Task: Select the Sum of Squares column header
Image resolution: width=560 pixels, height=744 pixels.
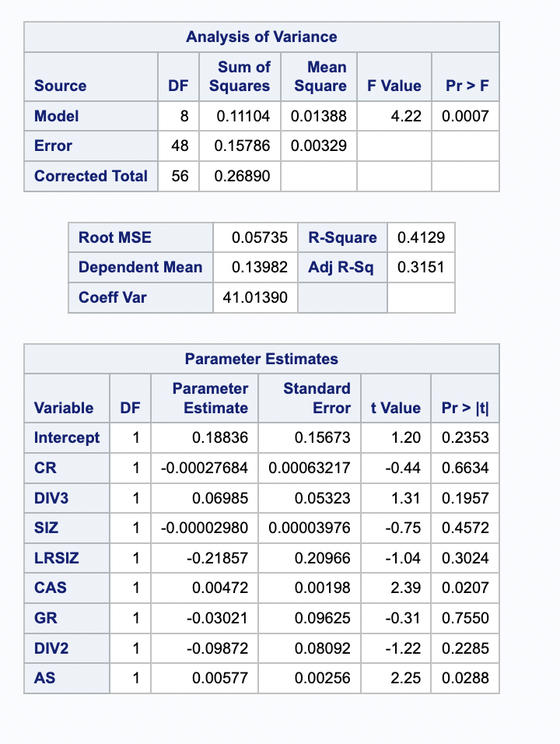Action: point(240,76)
